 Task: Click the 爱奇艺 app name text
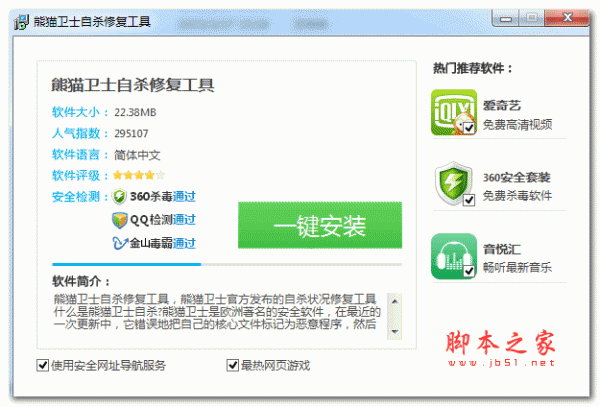click(x=502, y=105)
